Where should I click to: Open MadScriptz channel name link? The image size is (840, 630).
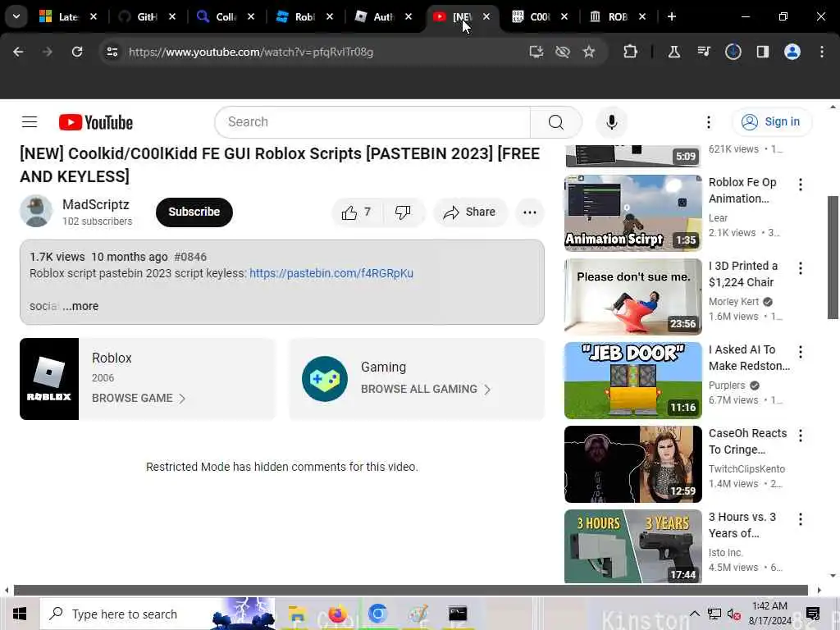pos(96,204)
